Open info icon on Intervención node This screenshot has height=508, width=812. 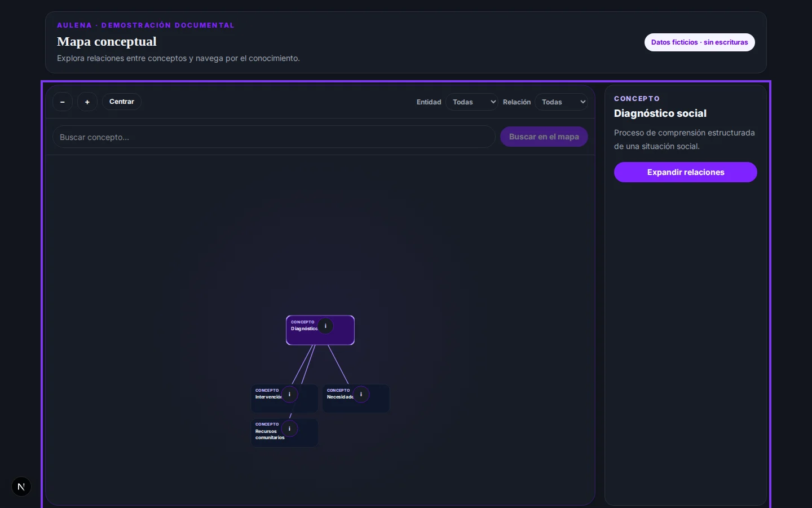coord(289,395)
